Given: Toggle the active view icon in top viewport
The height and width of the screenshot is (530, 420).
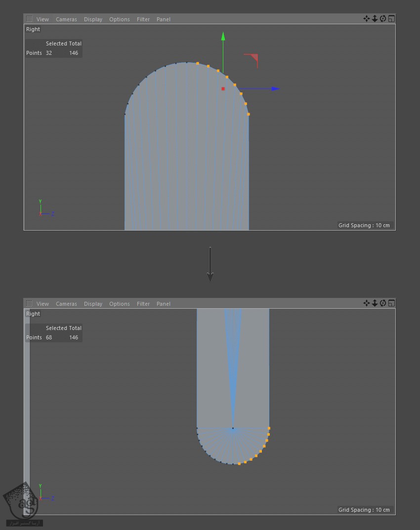Looking at the screenshot, I should click(x=391, y=19).
